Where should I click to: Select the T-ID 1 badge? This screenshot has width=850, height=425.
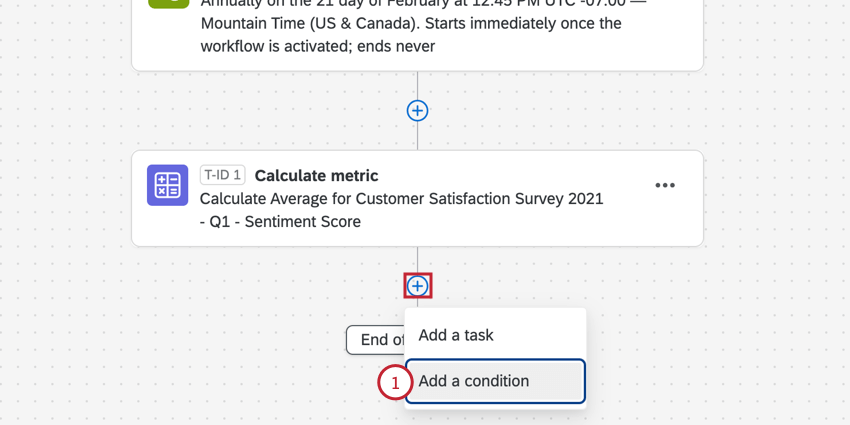pyautogui.click(x=222, y=175)
